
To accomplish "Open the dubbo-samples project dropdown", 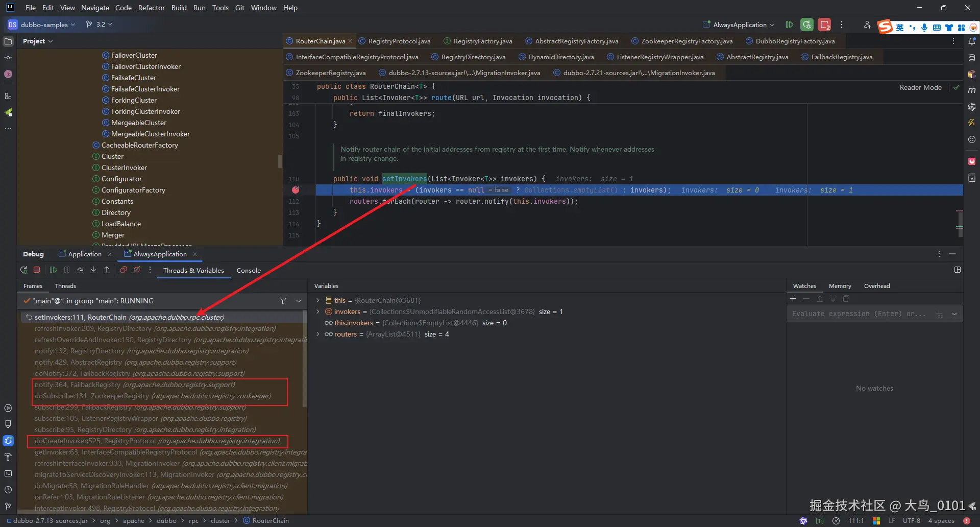I will click(41, 25).
